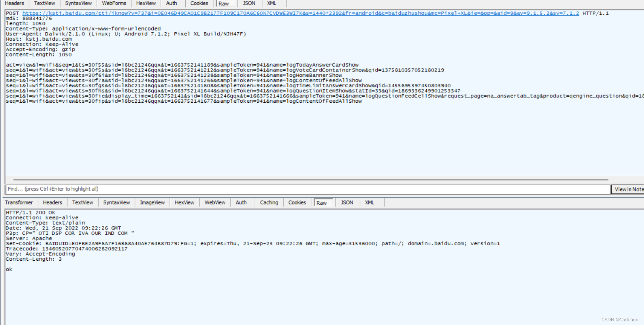Click the logTimeLimitAnswerCardShow body line

228,86
